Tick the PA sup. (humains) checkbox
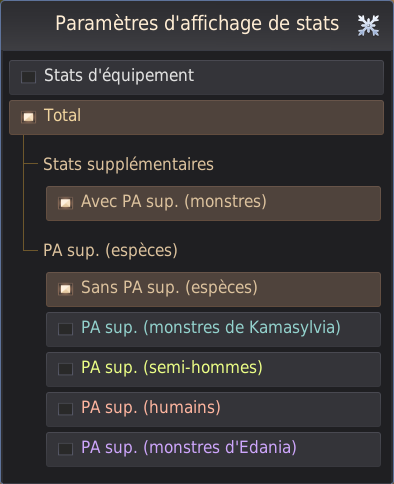The height and width of the screenshot is (484, 394). [65, 409]
